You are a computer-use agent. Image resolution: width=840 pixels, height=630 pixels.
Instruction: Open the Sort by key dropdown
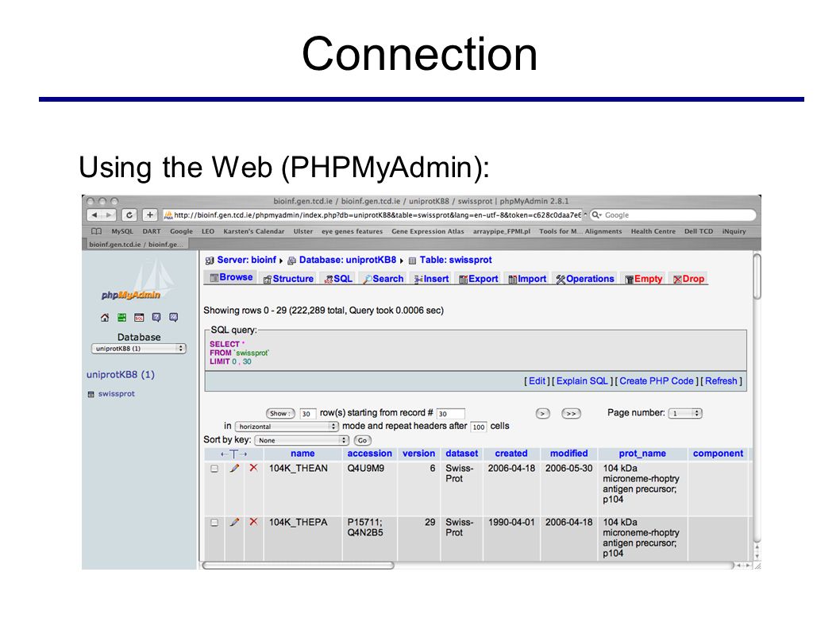[x=302, y=440]
